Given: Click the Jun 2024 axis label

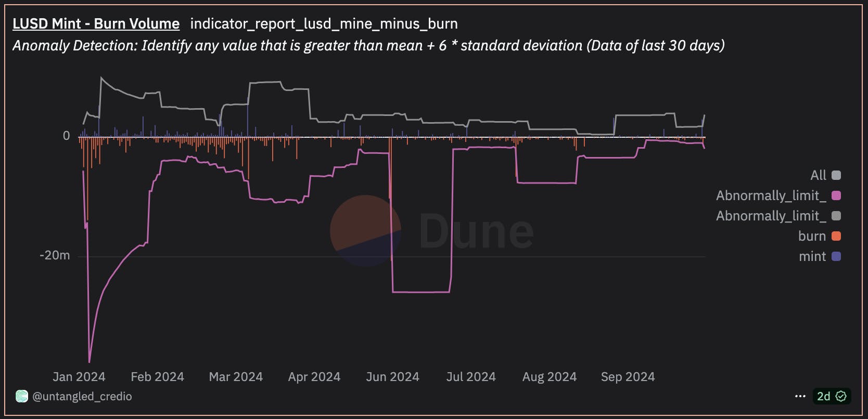Looking at the screenshot, I should (x=392, y=377).
